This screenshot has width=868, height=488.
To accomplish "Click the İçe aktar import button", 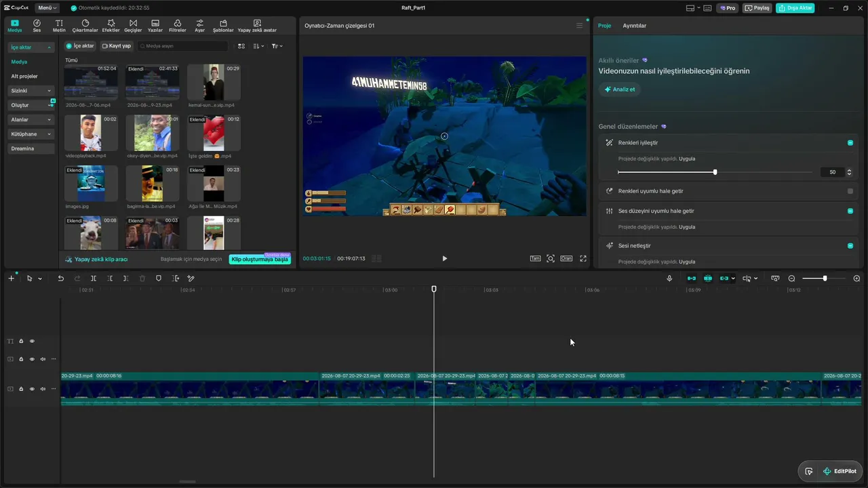I will point(80,46).
